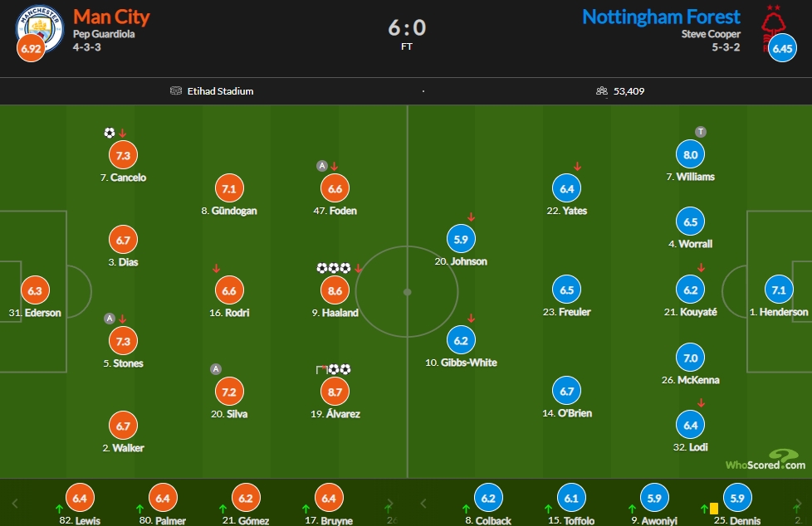Click the assist badge above Silva
Screen dimensions: 812x526
(216, 369)
